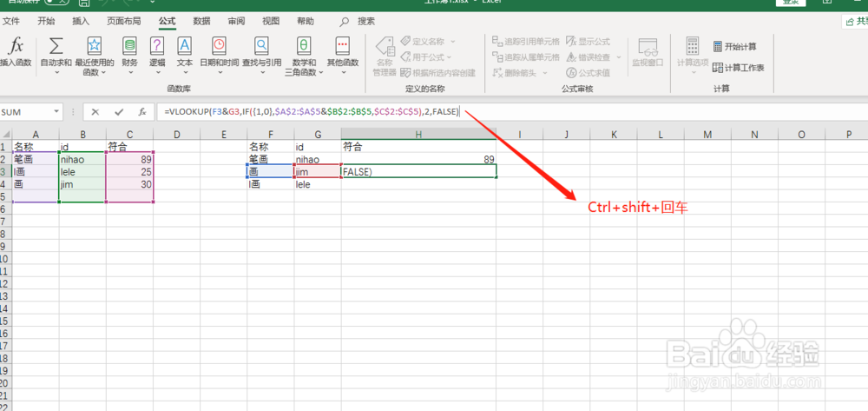Click Use in Formula (用于公式)
868x411 pixels.
click(422, 57)
